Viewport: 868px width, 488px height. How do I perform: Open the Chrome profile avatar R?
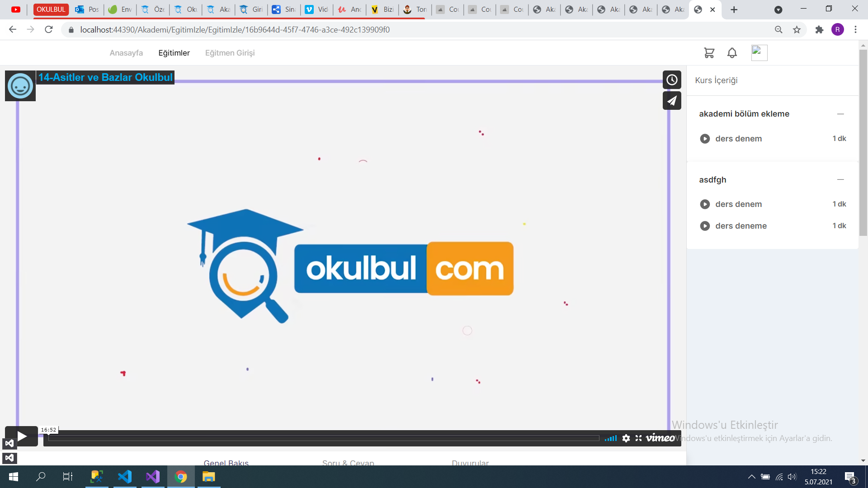point(837,30)
